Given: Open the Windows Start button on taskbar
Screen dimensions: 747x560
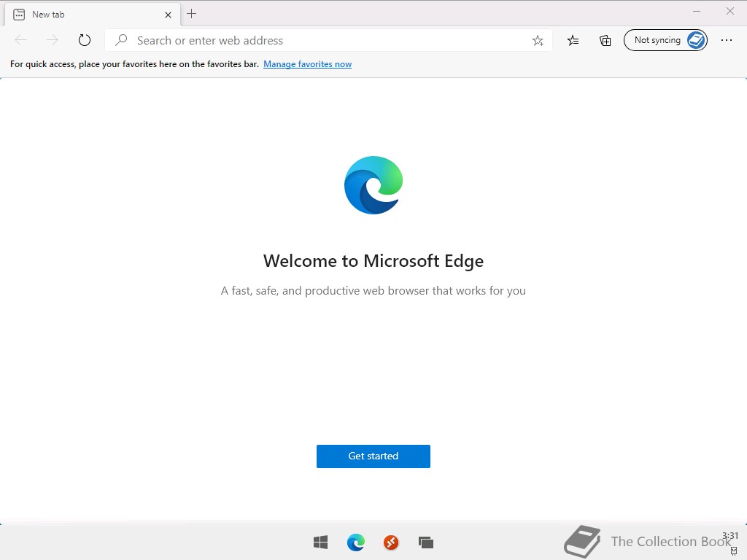Looking at the screenshot, I should pyautogui.click(x=321, y=542).
